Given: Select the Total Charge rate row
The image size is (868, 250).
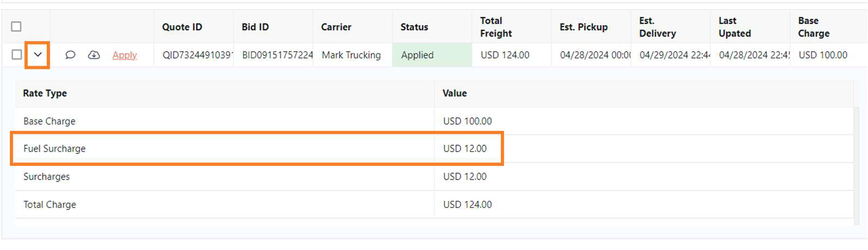Looking at the screenshot, I should (x=434, y=205).
